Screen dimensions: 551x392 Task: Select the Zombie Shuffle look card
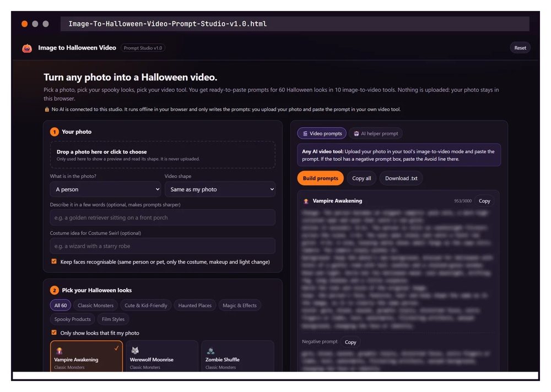(237, 356)
